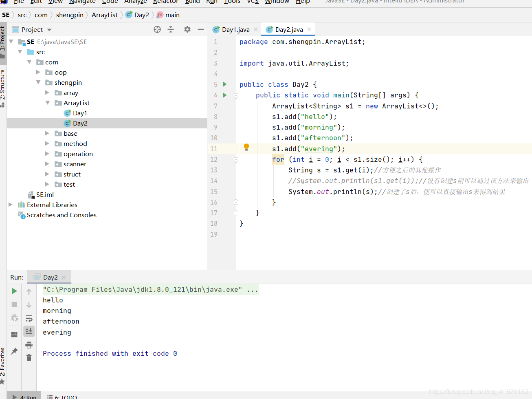This screenshot has height=399, width=532.
Task: Click the Collapse All icon in Project panel
Action: 171,29
